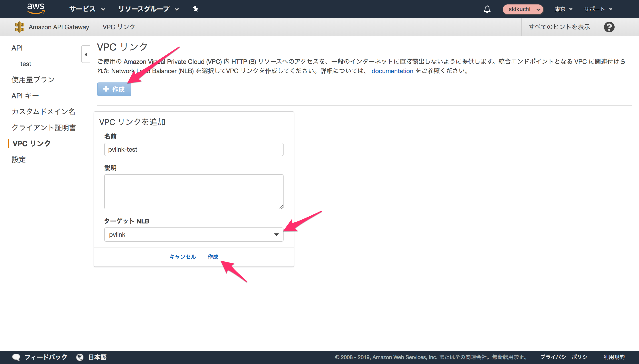Screen dimensions: 639x364
Task: Collapse the sidebar with the arrow control
Action: tap(86, 54)
